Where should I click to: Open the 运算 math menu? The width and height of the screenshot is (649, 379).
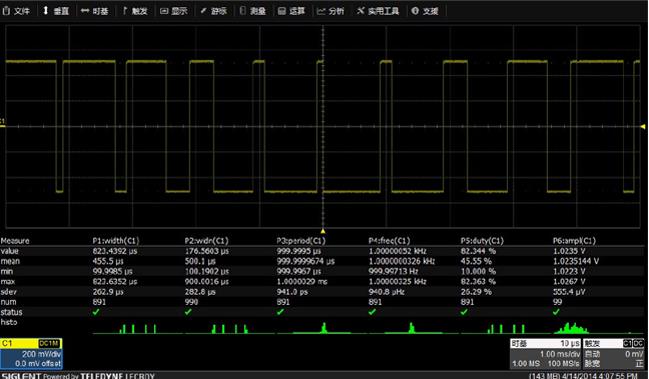tap(292, 11)
